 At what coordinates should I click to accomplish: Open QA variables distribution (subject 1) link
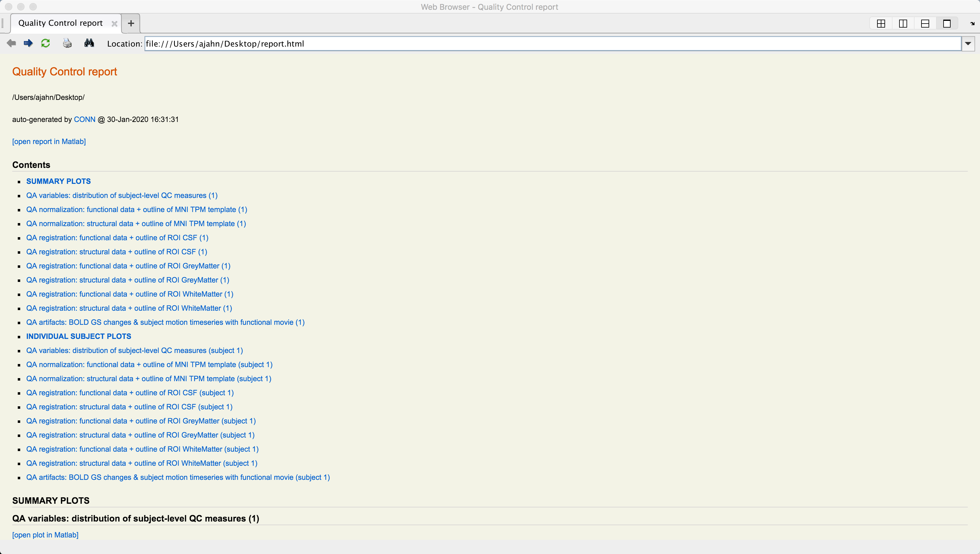coord(135,350)
